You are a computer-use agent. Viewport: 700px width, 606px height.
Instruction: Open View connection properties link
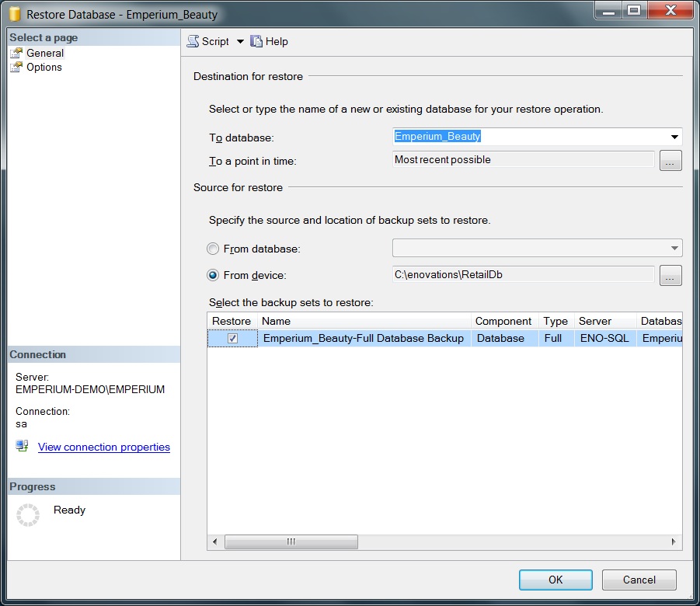pyautogui.click(x=104, y=448)
